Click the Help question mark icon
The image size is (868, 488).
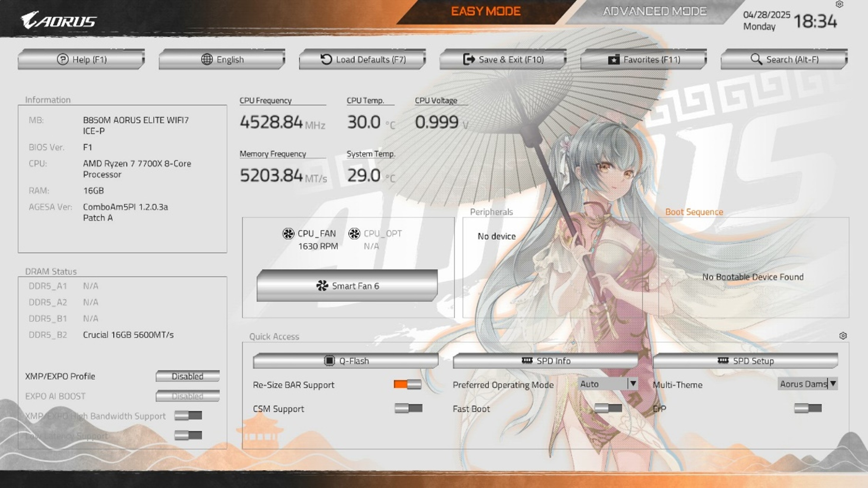[x=63, y=59]
